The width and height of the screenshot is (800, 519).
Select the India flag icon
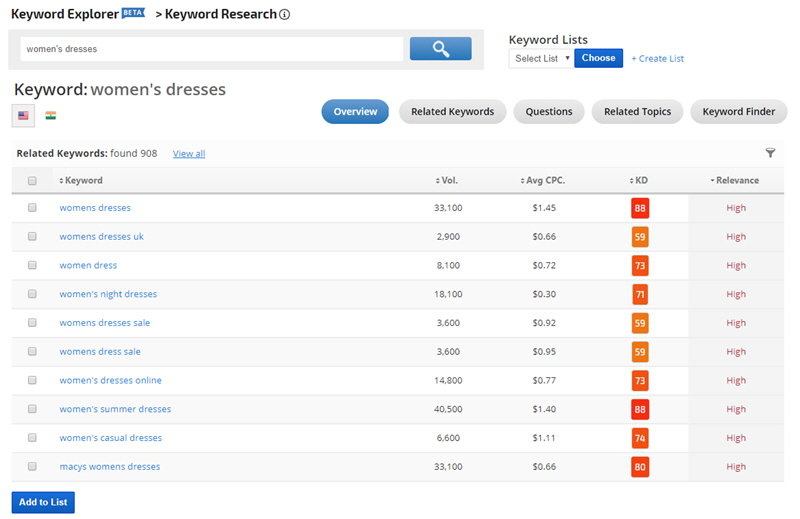tap(51, 116)
